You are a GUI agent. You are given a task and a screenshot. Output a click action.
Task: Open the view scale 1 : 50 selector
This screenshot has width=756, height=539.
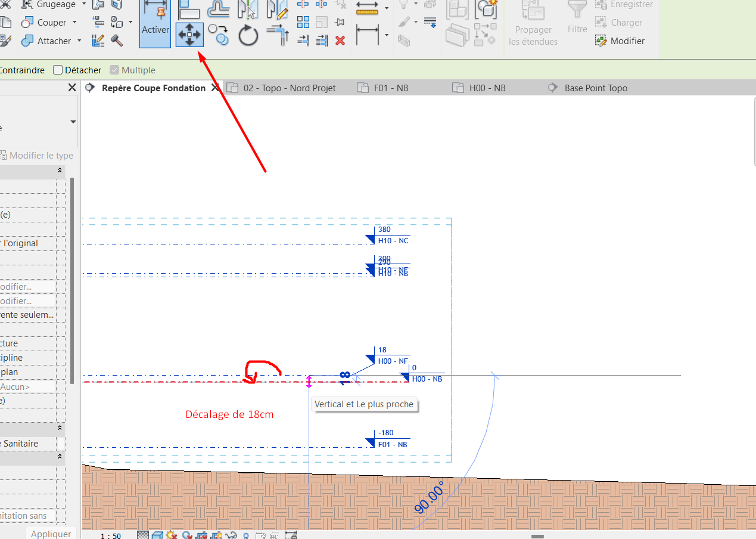click(x=111, y=535)
